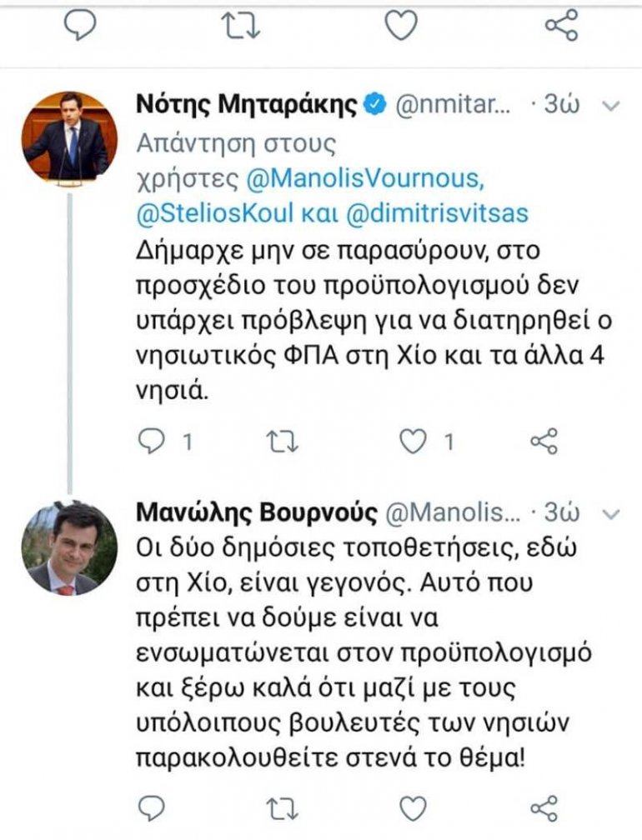The height and width of the screenshot is (840, 642).
Task: Retweet the topmost tweet
Action: coord(241,26)
